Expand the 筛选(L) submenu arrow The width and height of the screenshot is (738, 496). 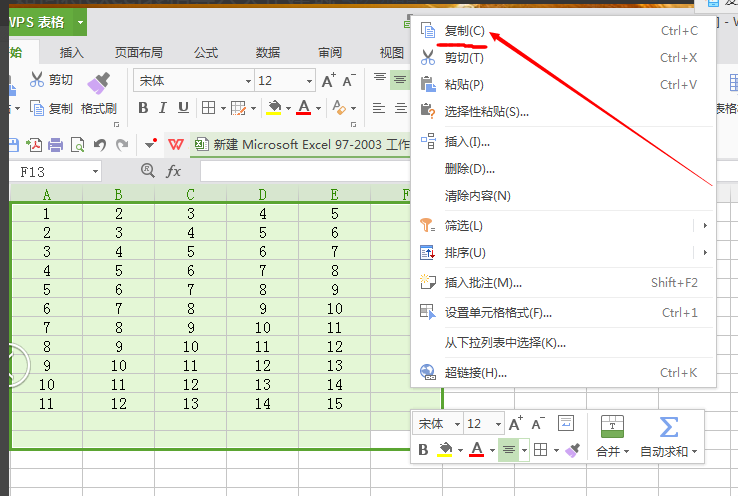(705, 225)
